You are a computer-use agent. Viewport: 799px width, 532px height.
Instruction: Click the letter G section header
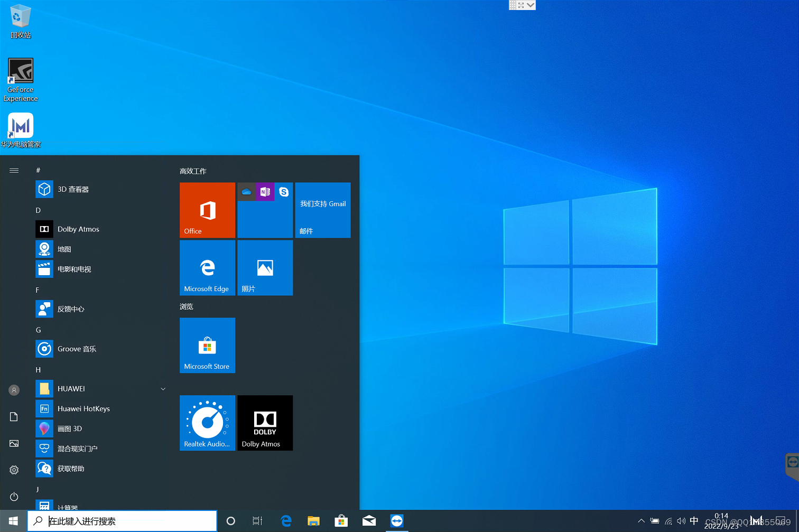click(x=38, y=330)
